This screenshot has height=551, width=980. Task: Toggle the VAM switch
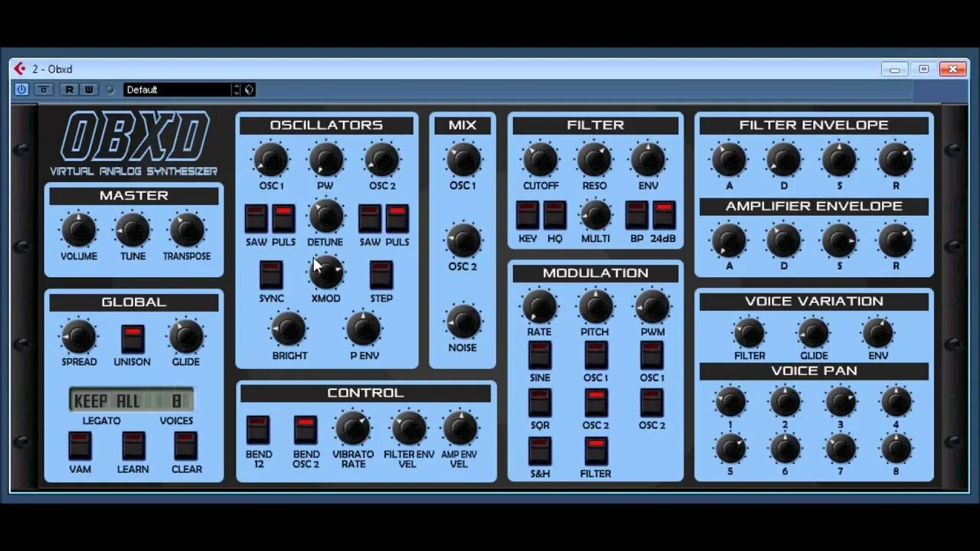point(80,446)
